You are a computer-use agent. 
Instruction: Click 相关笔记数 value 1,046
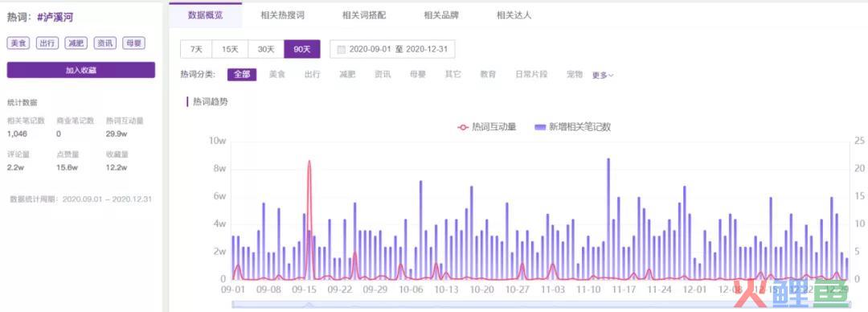point(17,134)
